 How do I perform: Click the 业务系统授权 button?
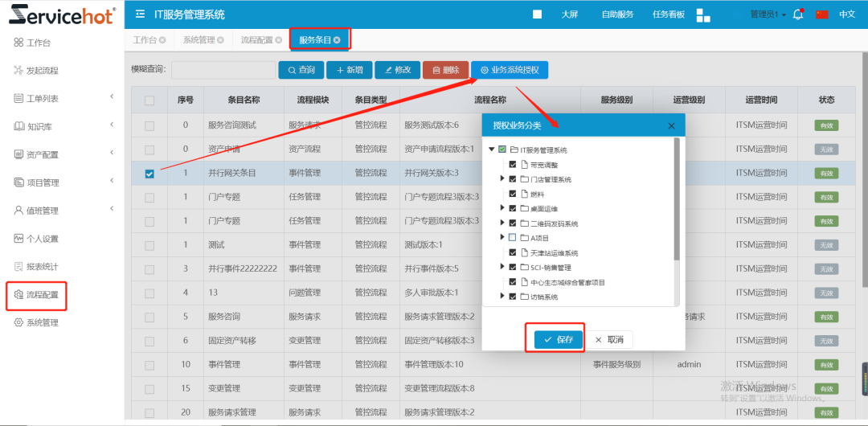(510, 70)
